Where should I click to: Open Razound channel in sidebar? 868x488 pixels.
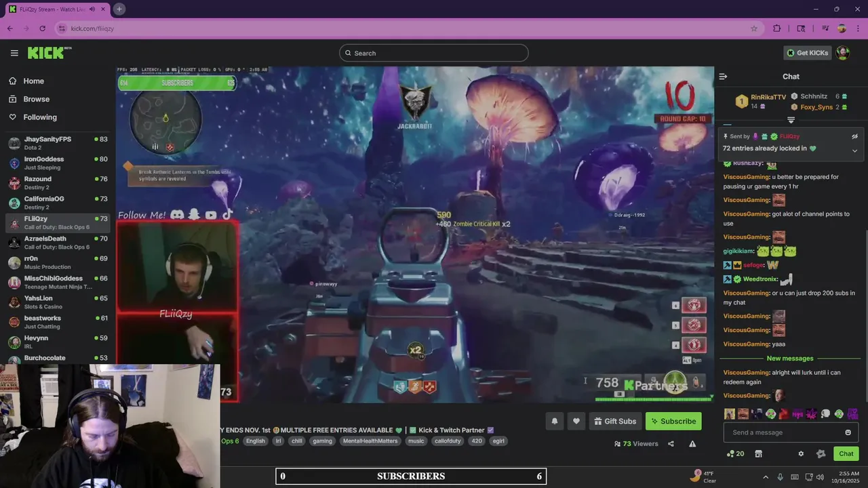pos(58,183)
